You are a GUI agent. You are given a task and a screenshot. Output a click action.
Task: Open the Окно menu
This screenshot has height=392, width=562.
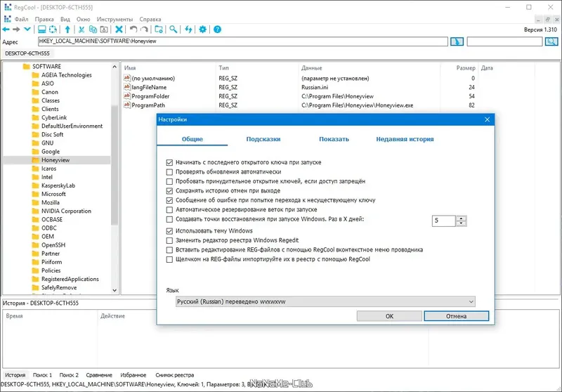click(x=83, y=20)
